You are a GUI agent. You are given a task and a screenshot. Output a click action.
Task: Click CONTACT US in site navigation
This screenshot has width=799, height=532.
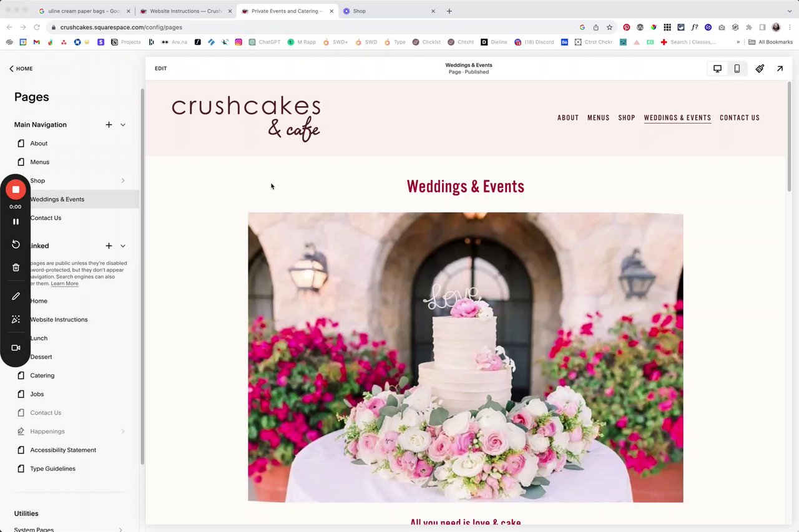coord(740,118)
